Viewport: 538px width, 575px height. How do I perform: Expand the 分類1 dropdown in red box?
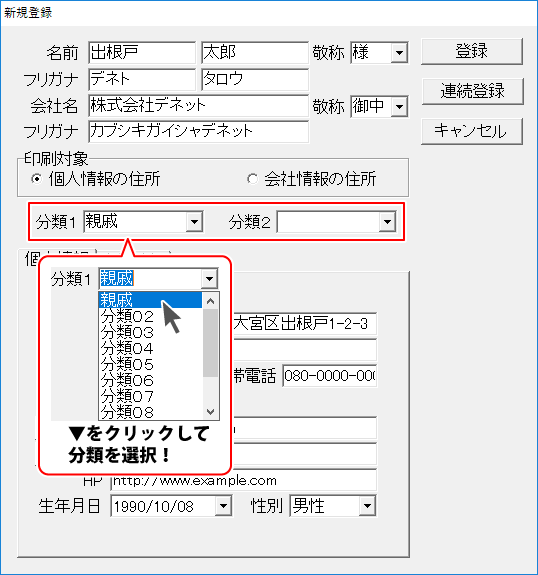click(x=194, y=221)
